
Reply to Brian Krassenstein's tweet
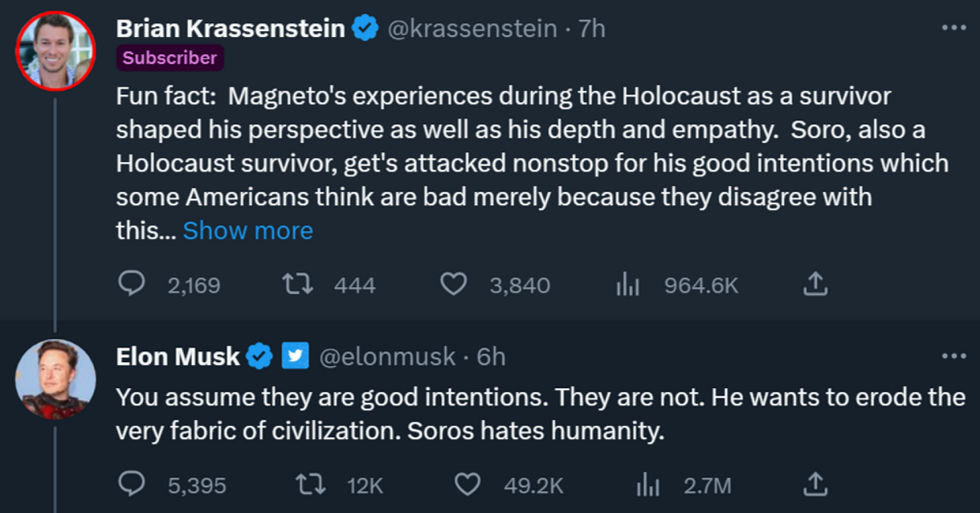131,284
